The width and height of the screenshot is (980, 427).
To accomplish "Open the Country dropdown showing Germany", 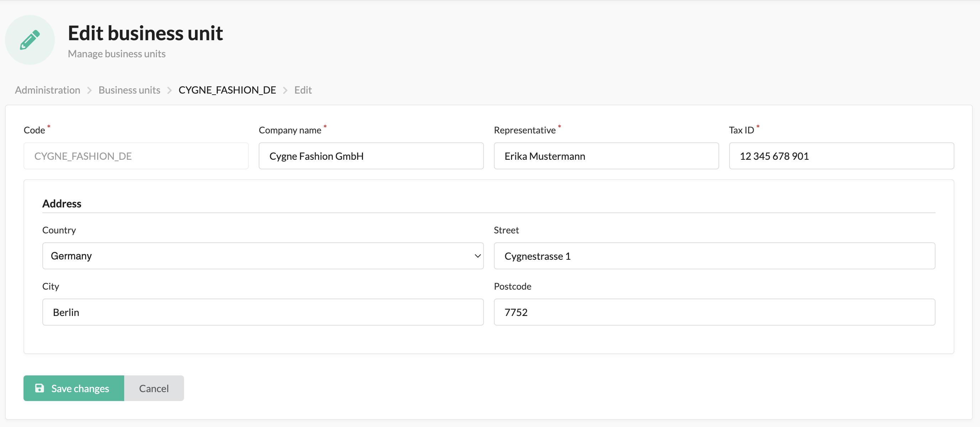I will [x=263, y=256].
